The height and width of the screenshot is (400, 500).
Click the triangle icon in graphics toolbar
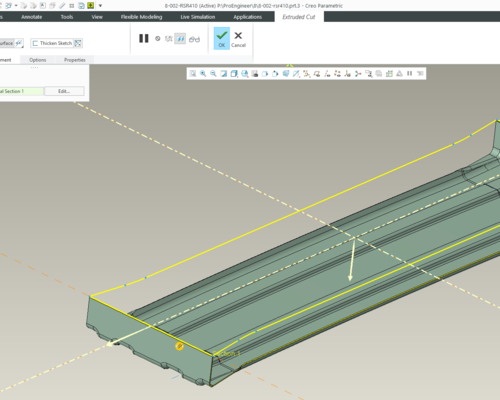pyautogui.click(x=399, y=74)
